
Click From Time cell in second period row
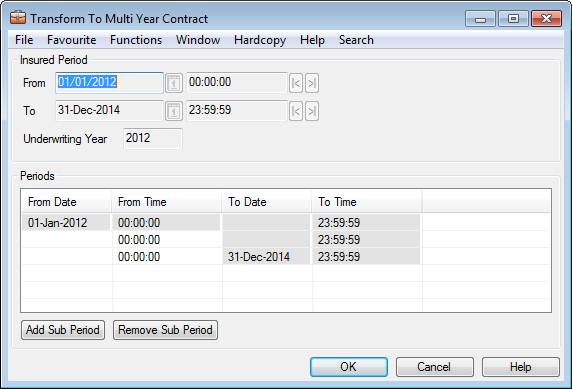coord(166,240)
